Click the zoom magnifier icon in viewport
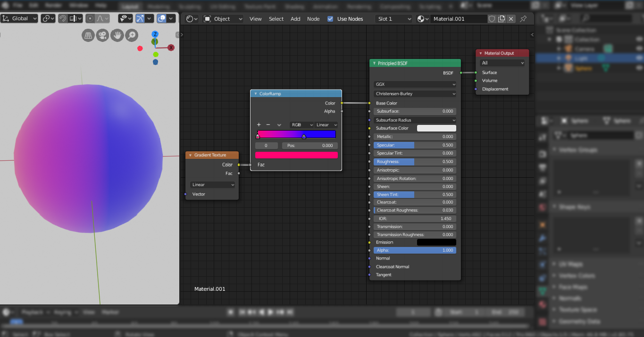Viewport: 644px width, 337px height. click(x=131, y=35)
